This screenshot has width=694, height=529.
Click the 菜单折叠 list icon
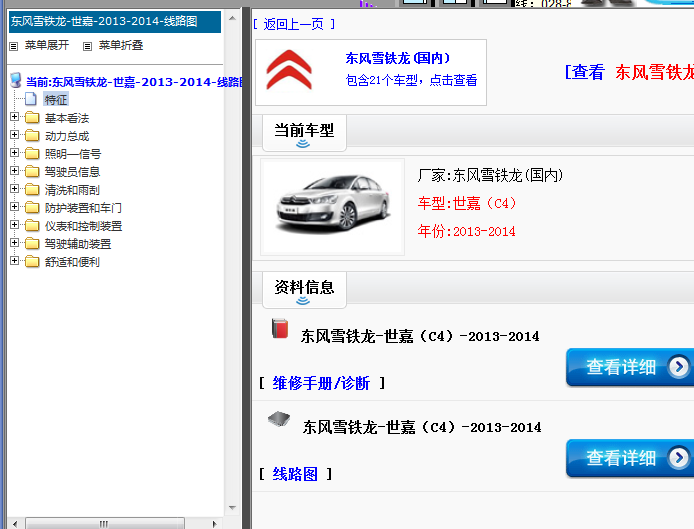click(88, 46)
